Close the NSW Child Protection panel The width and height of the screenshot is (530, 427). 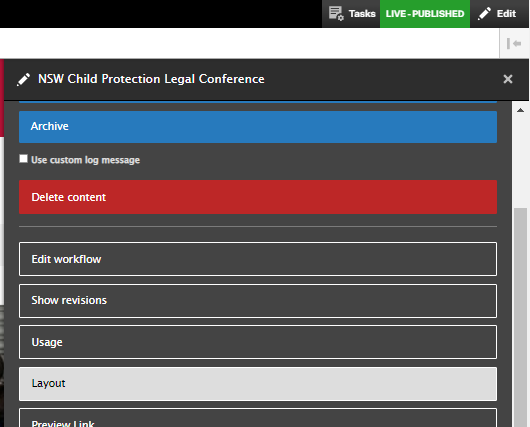coord(508,79)
